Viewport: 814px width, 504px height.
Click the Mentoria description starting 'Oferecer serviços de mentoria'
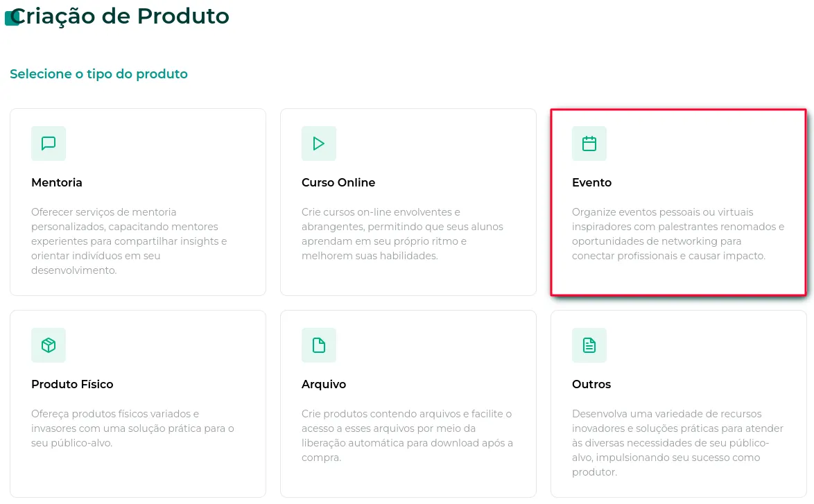[x=129, y=241]
